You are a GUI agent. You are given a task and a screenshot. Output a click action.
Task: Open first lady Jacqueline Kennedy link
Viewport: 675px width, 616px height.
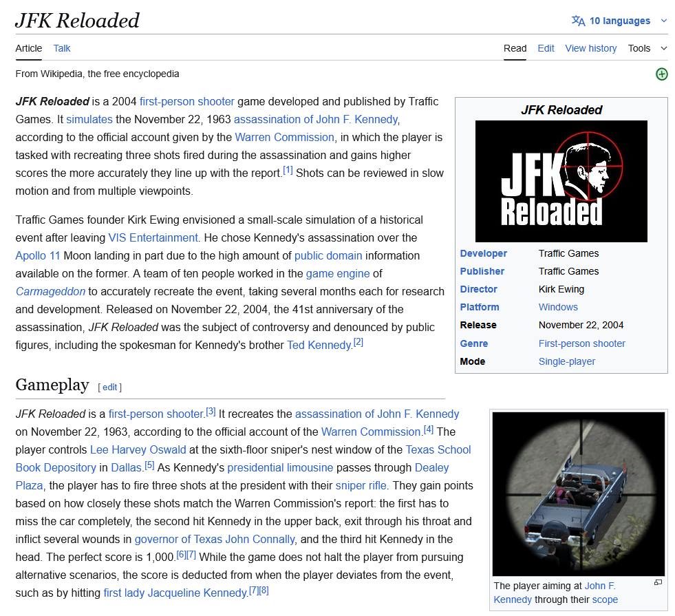[x=175, y=593]
